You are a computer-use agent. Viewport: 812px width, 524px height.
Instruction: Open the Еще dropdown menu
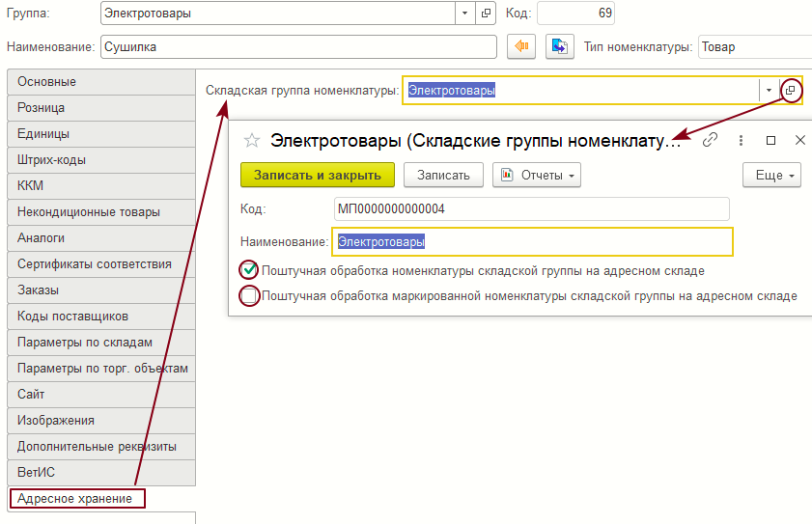(x=772, y=175)
